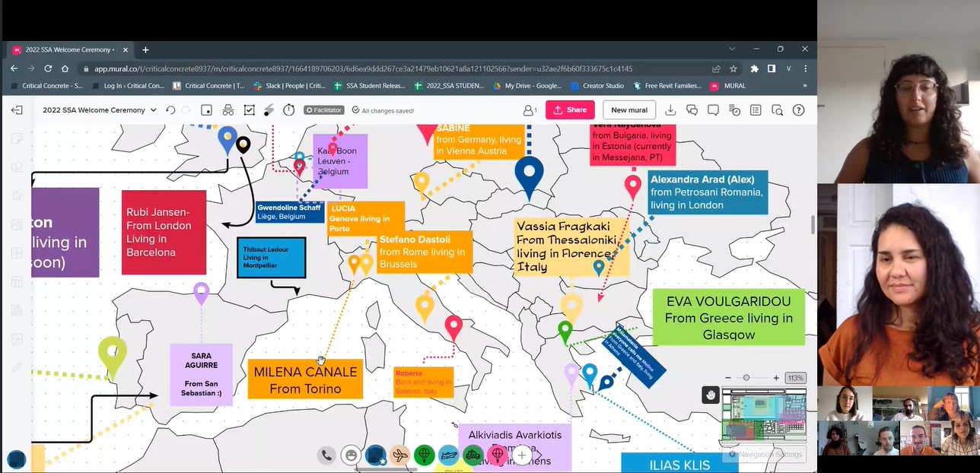
Task: Open the voting session tool
Action: point(249,110)
